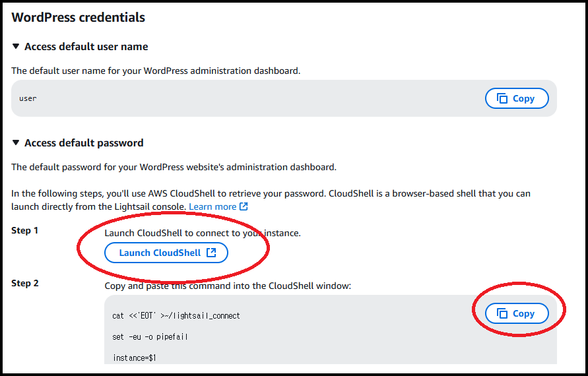Click the external link icon in Launch CloudShell
Image resolution: width=588 pixels, height=376 pixels.
(211, 252)
